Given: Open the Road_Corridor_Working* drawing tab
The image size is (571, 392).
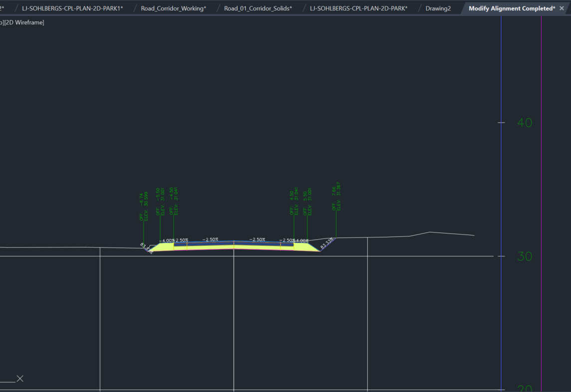Looking at the screenshot, I should point(173,8).
